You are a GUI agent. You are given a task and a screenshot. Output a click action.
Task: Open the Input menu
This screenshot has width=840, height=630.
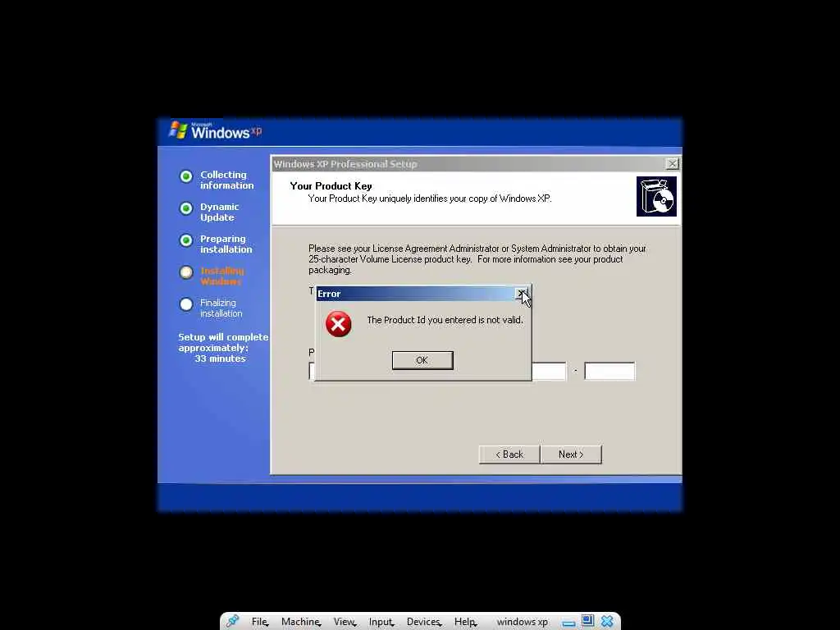click(381, 622)
